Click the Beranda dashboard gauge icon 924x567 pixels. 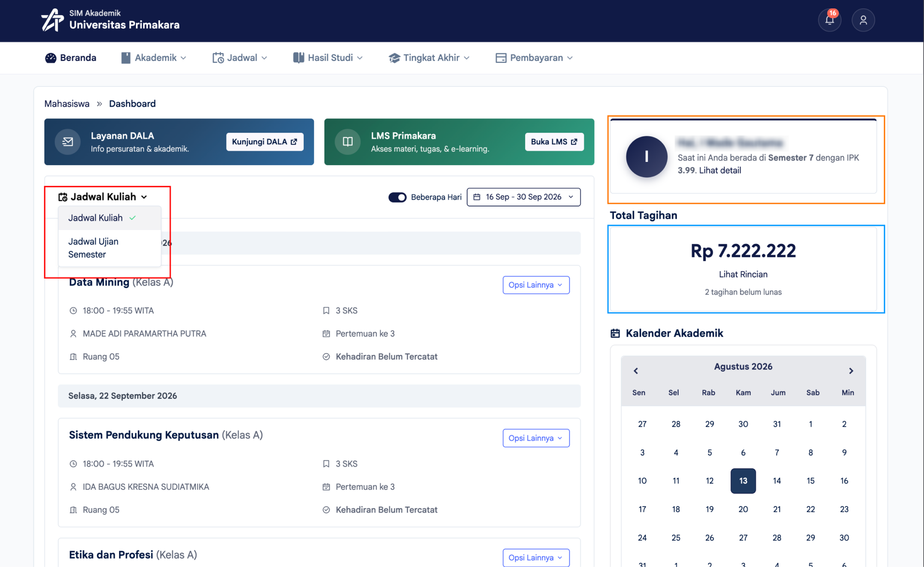click(x=50, y=58)
